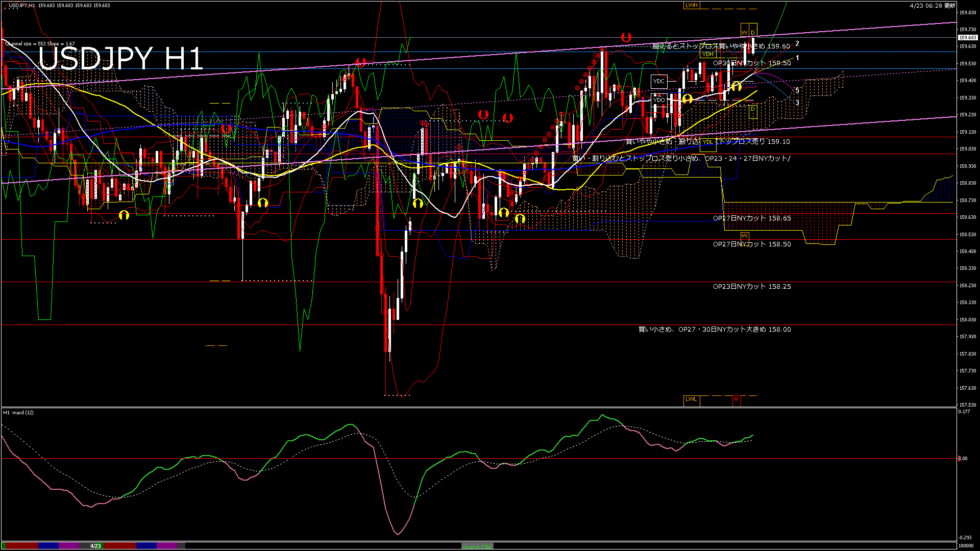The height and width of the screenshot is (551, 980).
Task: Select the YDL yesterday low marker
Action: pos(707,142)
